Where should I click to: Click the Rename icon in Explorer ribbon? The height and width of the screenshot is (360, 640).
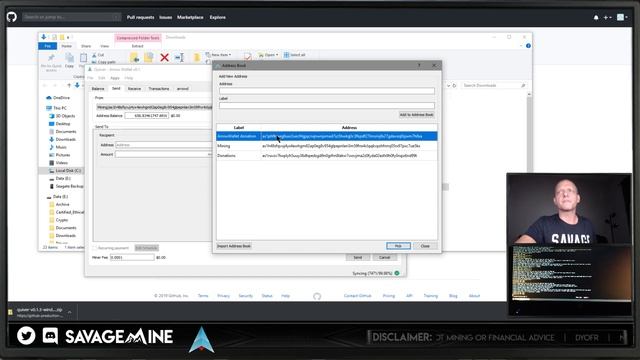pyautogui.click(x=179, y=58)
